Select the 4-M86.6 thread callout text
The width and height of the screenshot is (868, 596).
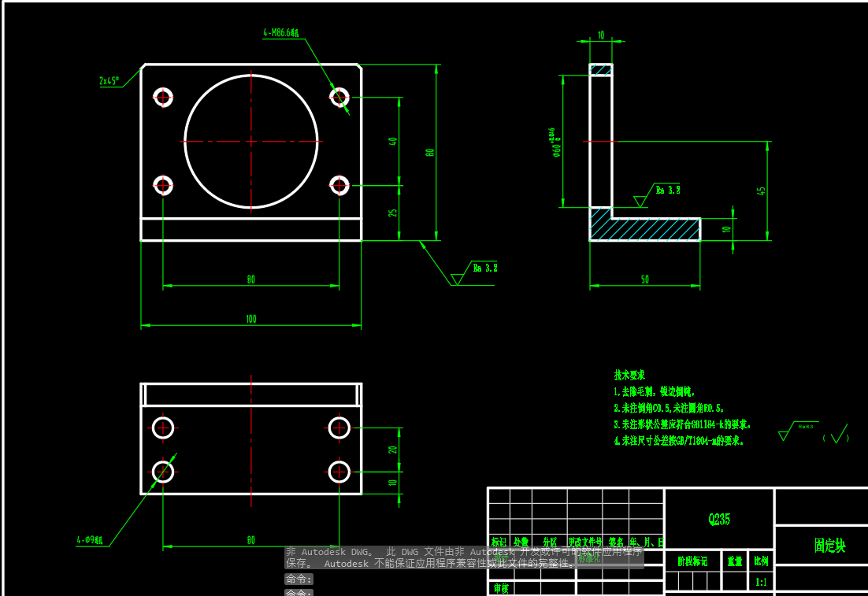[x=280, y=32]
